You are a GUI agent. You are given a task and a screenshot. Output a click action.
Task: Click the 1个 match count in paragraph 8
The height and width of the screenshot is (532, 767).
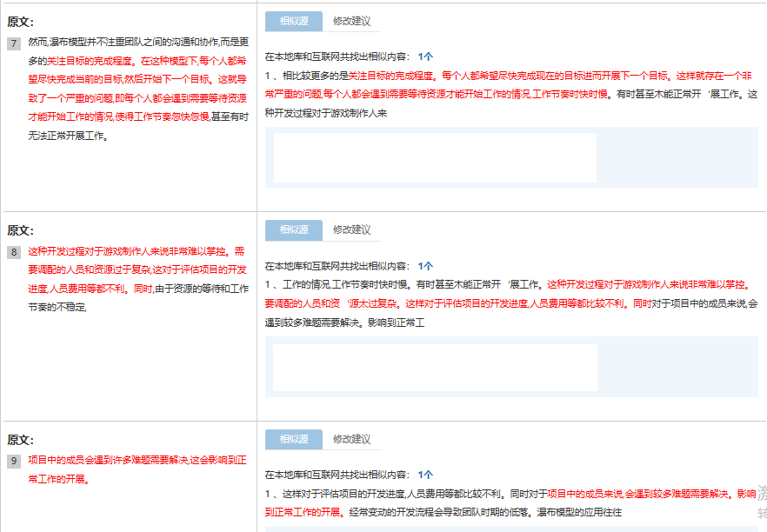(425, 266)
